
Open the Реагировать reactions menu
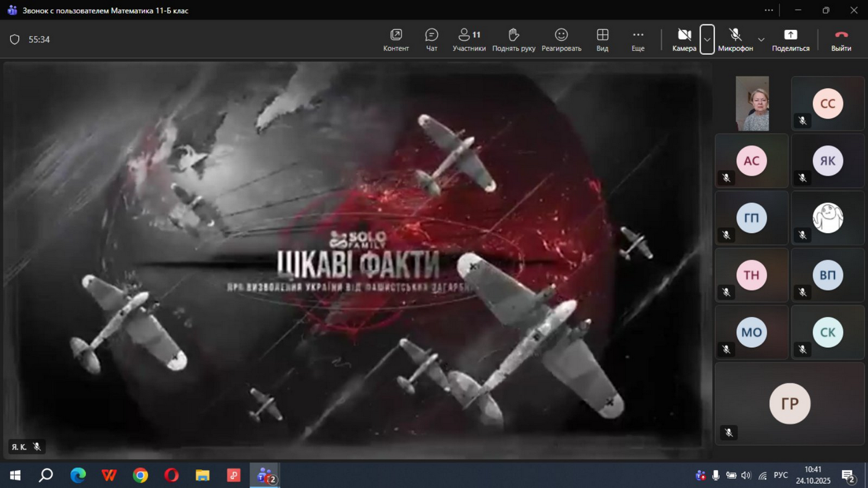561,40
